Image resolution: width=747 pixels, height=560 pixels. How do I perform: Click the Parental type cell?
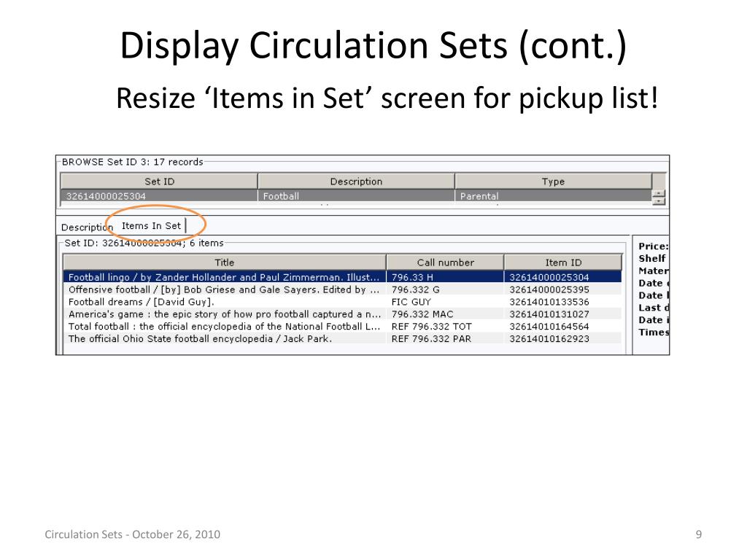(553, 195)
